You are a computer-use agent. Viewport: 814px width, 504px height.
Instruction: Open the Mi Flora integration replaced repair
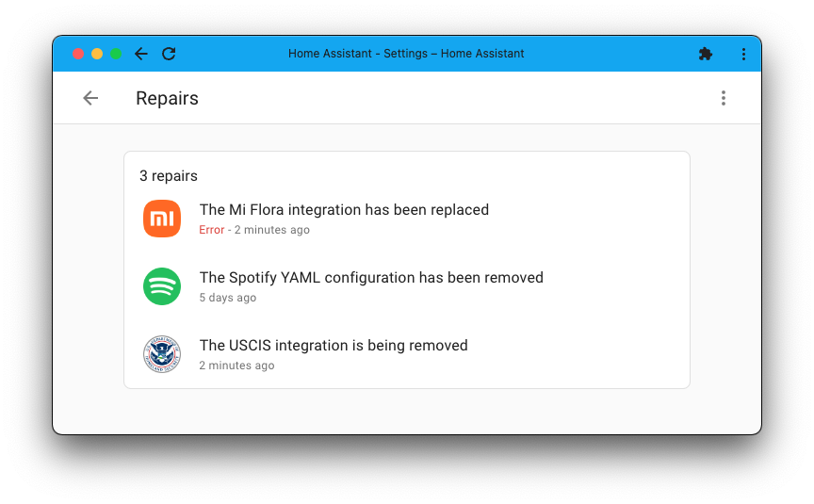344,210
